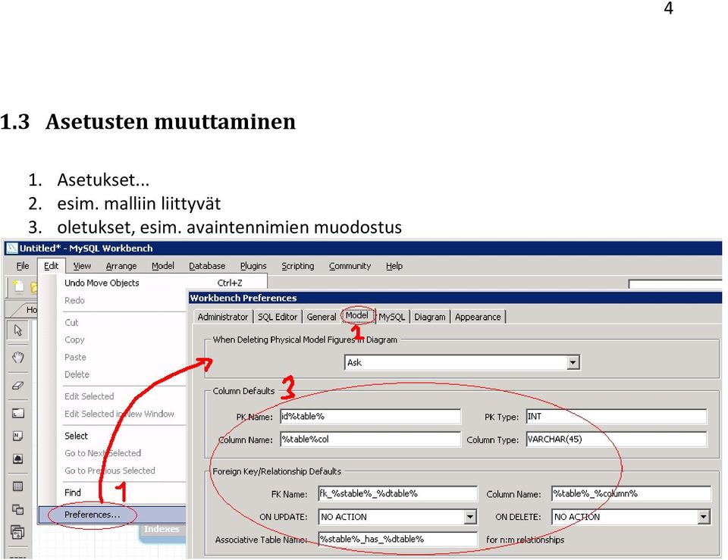This screenshot has height=560, width=728.
Task: Select the new view tool
Action: pyautogui.click(x=18, y=509)
